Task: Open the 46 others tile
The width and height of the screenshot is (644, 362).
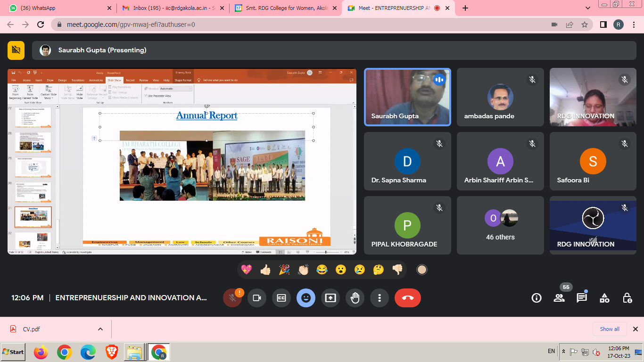Action: coord(500,225)
